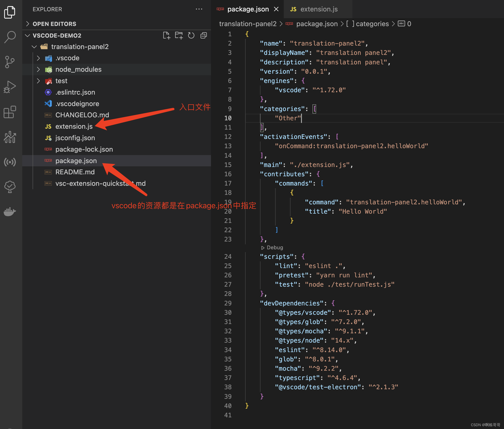Select the package.json editor tab
This screenshot has width=504, height=429.
247,9
